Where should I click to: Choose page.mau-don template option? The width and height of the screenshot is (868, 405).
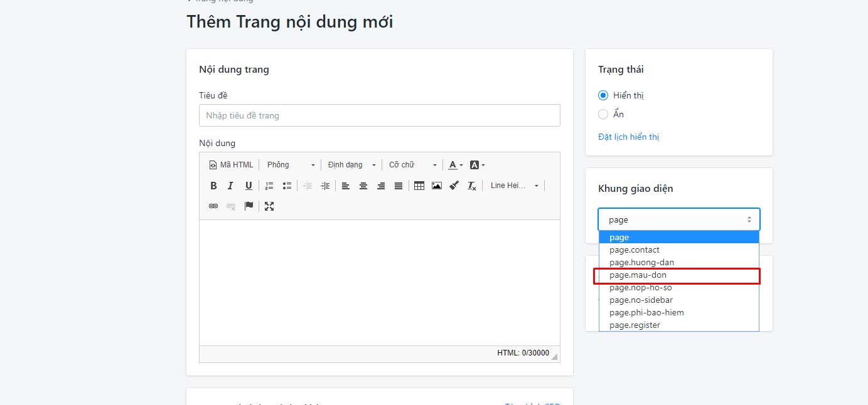tap(679, 275)
